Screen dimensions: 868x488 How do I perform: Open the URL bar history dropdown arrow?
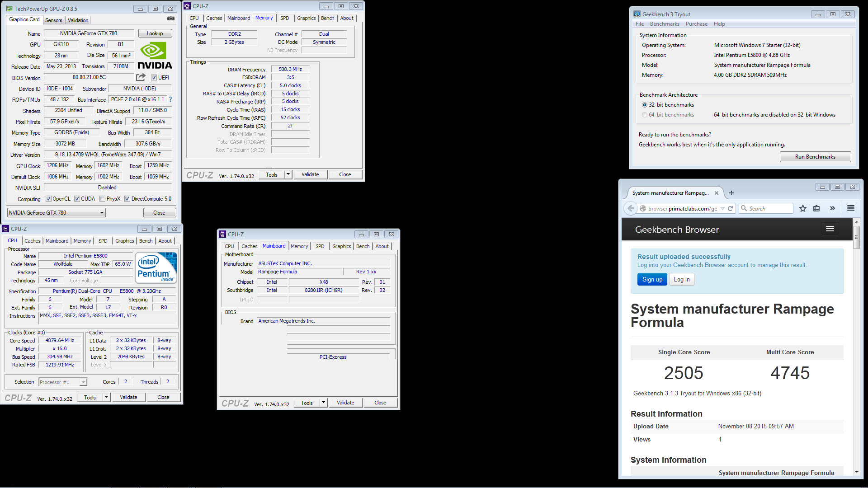pyautogui.click(x=722, y=208)
